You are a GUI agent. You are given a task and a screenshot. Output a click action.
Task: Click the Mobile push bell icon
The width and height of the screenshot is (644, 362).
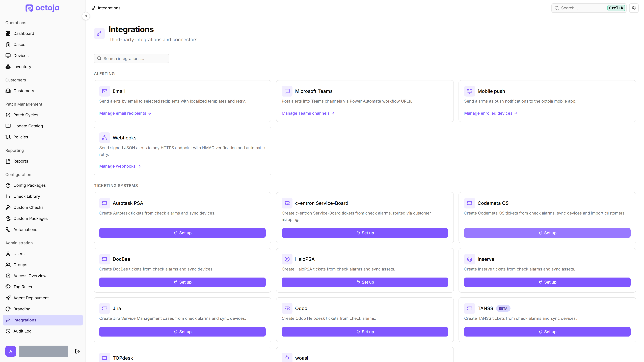click(x=470, y=91)
